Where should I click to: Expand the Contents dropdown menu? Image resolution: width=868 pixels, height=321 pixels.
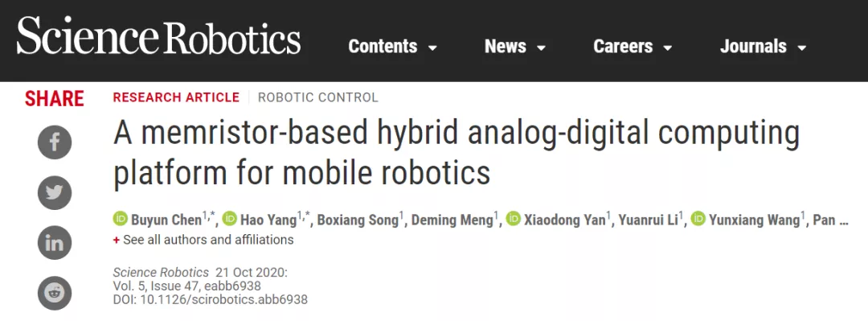392,47
